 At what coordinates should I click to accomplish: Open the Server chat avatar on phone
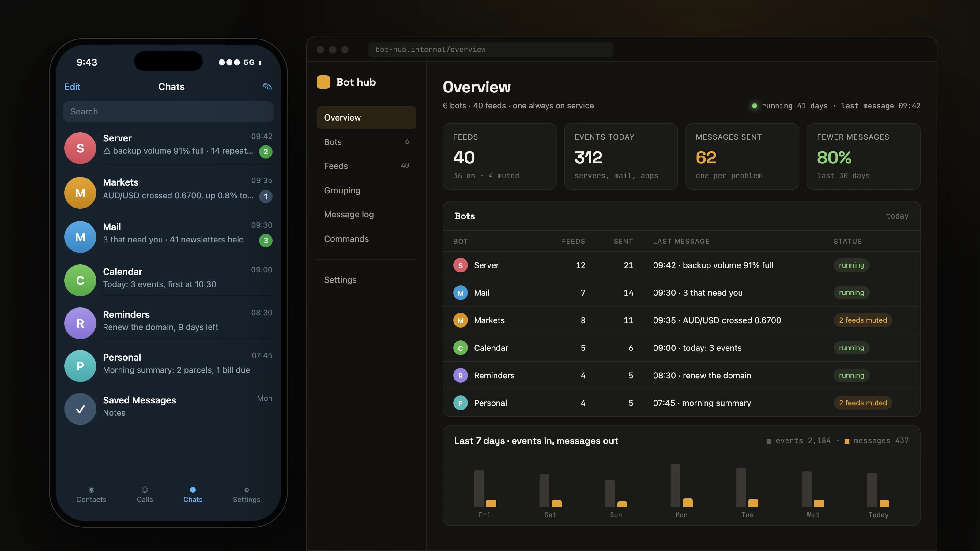coord(80,148)
